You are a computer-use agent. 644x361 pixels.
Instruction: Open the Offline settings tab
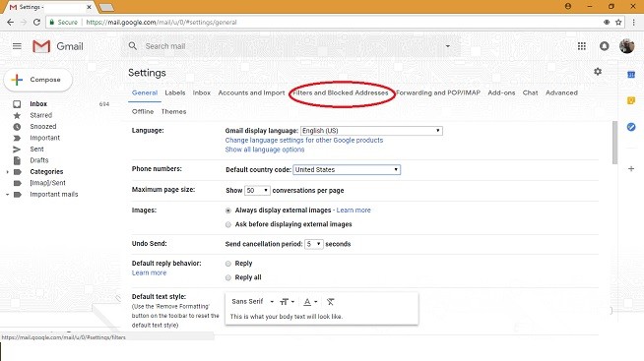[143, 111]
